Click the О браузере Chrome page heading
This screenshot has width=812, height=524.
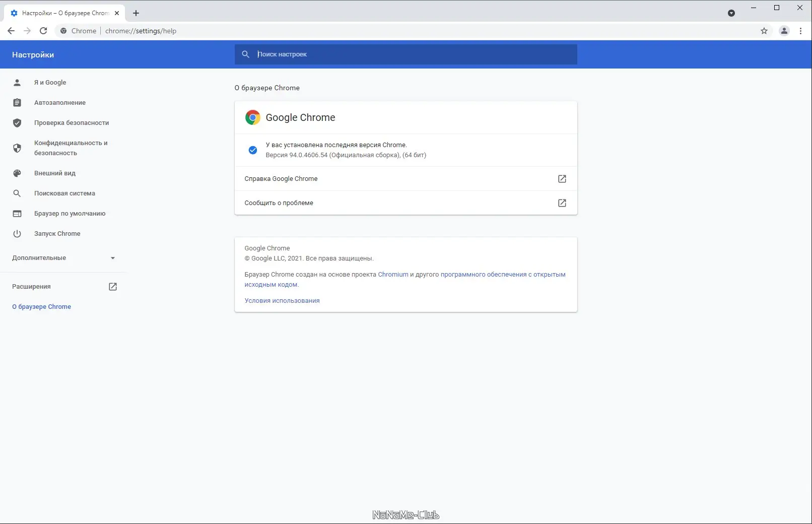[267, 88]
